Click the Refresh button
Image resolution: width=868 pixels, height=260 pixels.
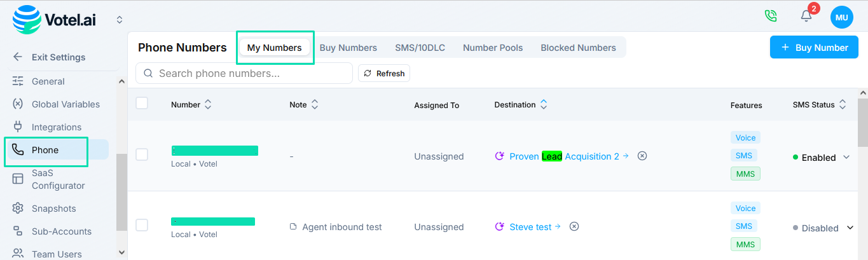(384, 74)
